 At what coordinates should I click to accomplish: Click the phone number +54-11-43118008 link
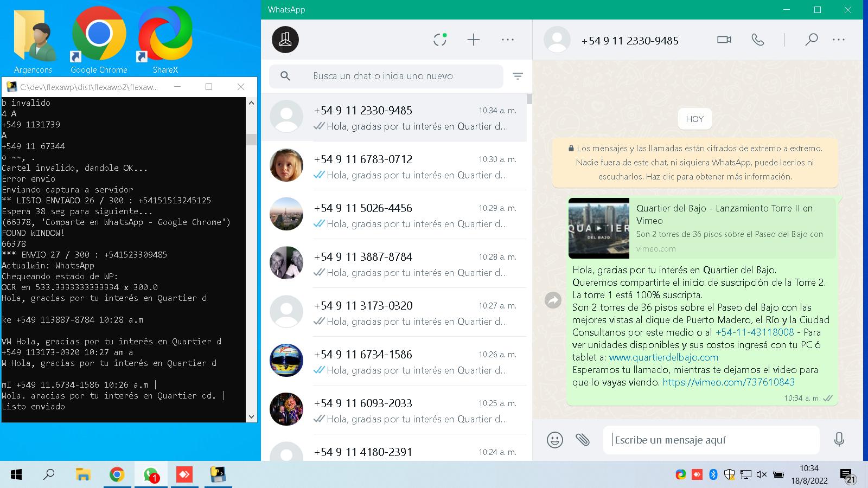(755, 332)
